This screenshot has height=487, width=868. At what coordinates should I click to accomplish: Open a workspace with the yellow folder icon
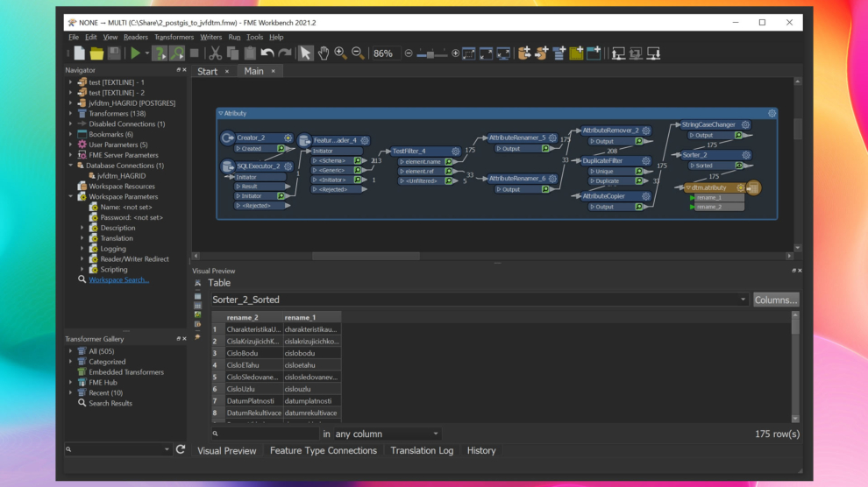(x=96, y=53)
